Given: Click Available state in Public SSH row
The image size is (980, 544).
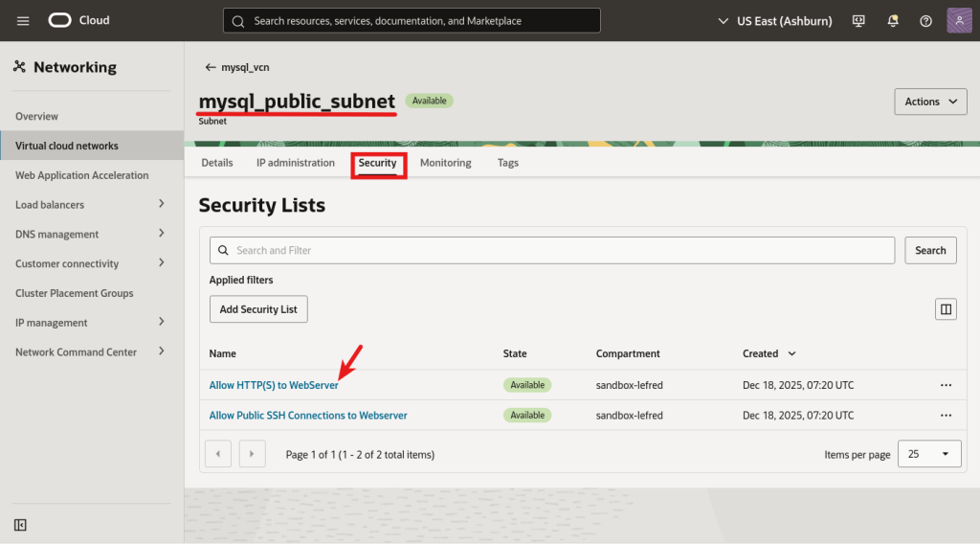Looking at the screenshot, I should coord(527,416).
